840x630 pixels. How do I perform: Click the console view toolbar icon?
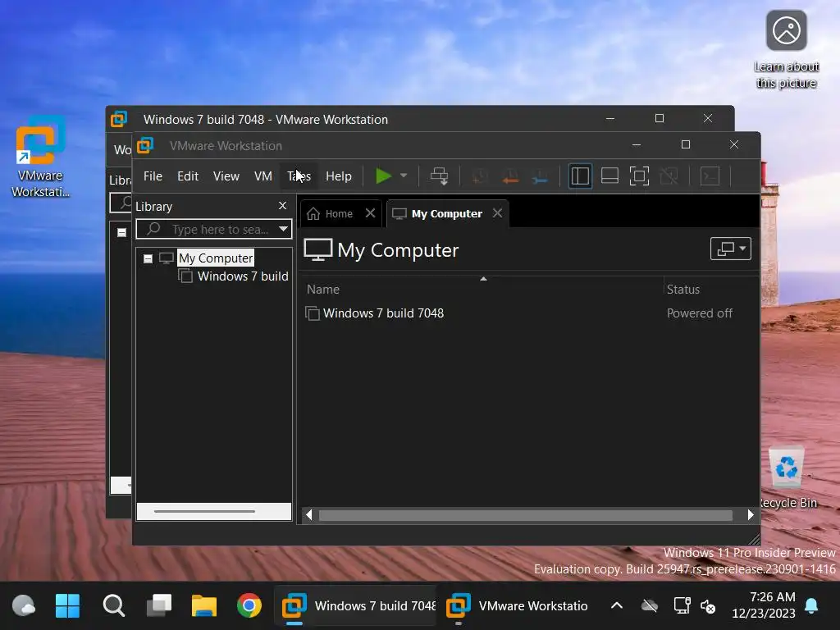coord(710,176)
